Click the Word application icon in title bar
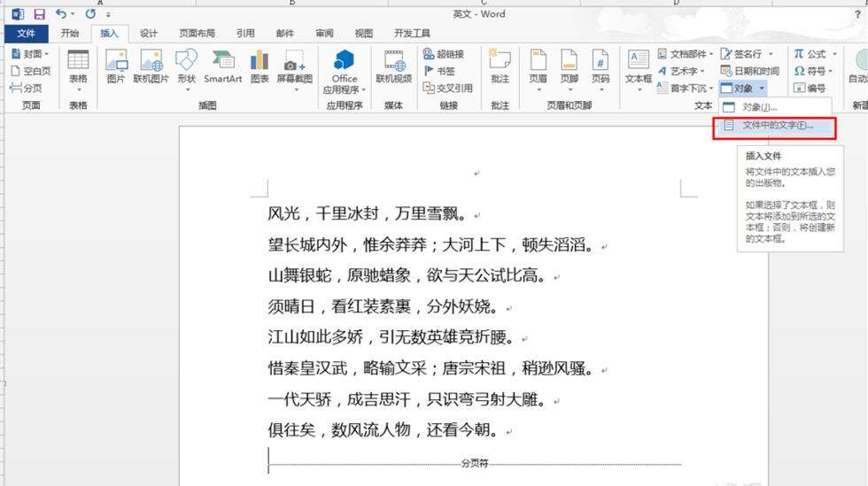The image size is (868, 486). (x=17, y=14)
